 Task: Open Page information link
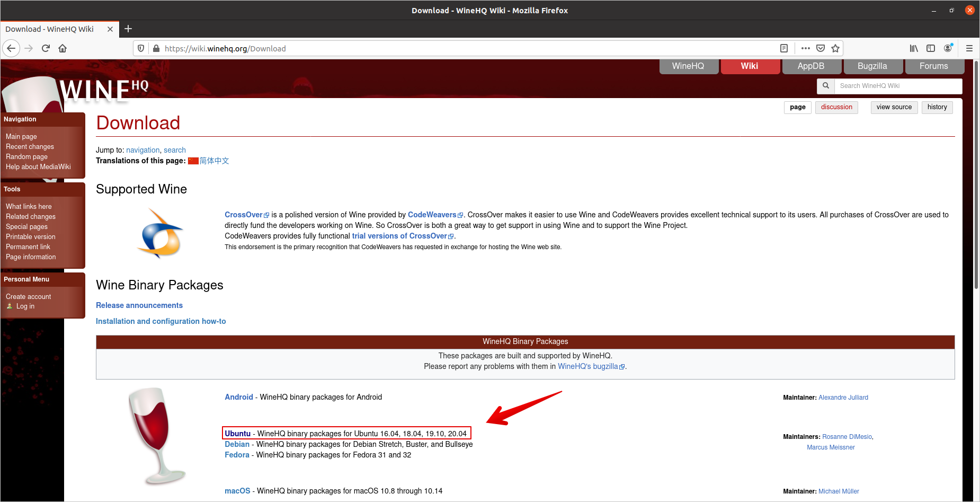click(31, 257)
